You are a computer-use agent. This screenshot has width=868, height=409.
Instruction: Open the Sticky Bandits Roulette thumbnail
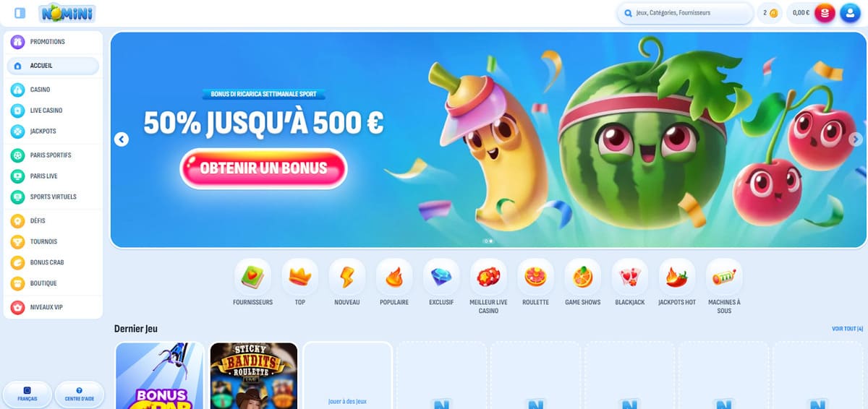click(x=254, y=376)
